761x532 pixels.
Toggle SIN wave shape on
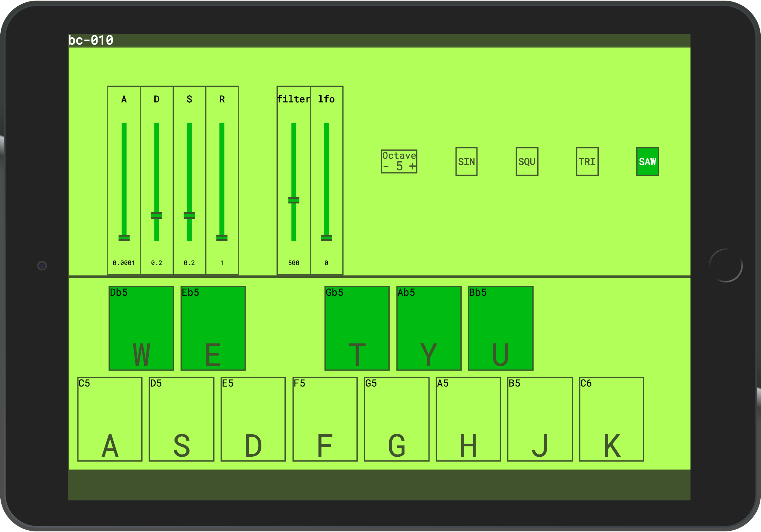[x=467, y=162]
